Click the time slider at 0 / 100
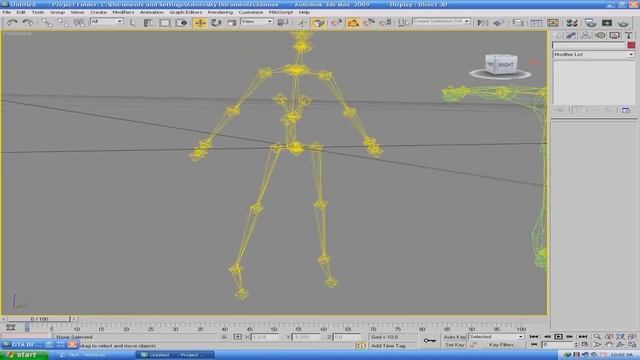 (39, 319)
